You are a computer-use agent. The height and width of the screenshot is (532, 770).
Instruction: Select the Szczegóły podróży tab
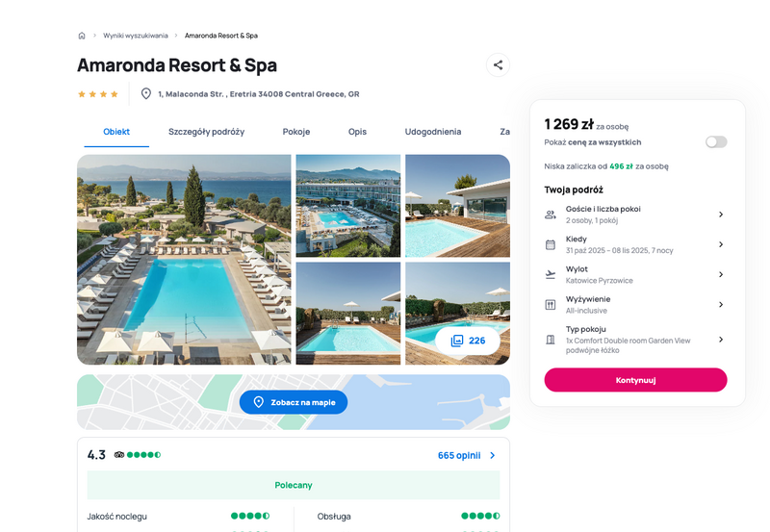206,132
